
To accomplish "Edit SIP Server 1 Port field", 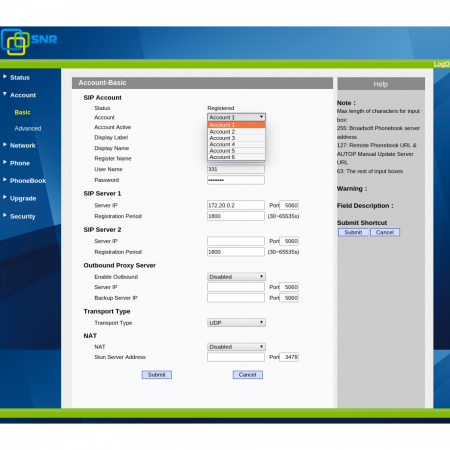I will click(x=289, y=205).
